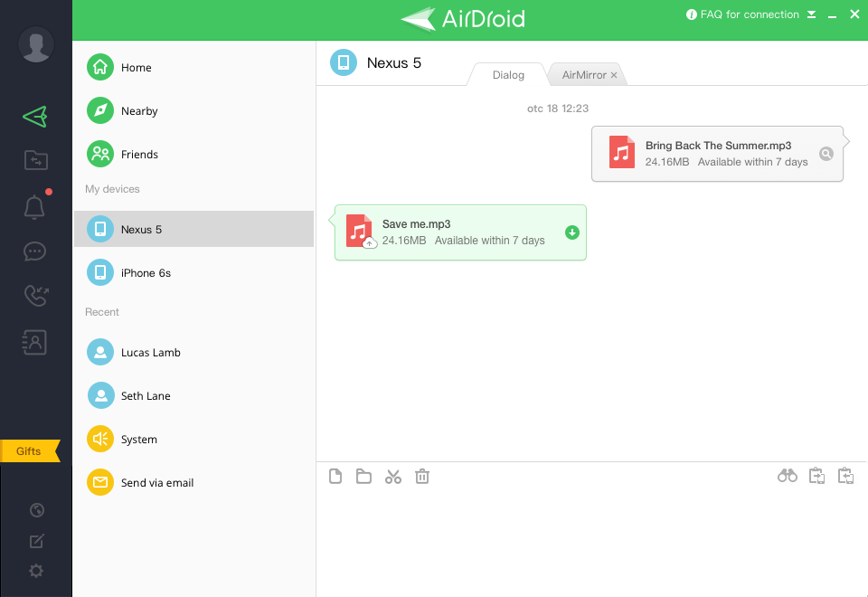This screenshot has height=597, width=868.
Task: Click the clipboard receive icon with left arrow
Action: 846,476
